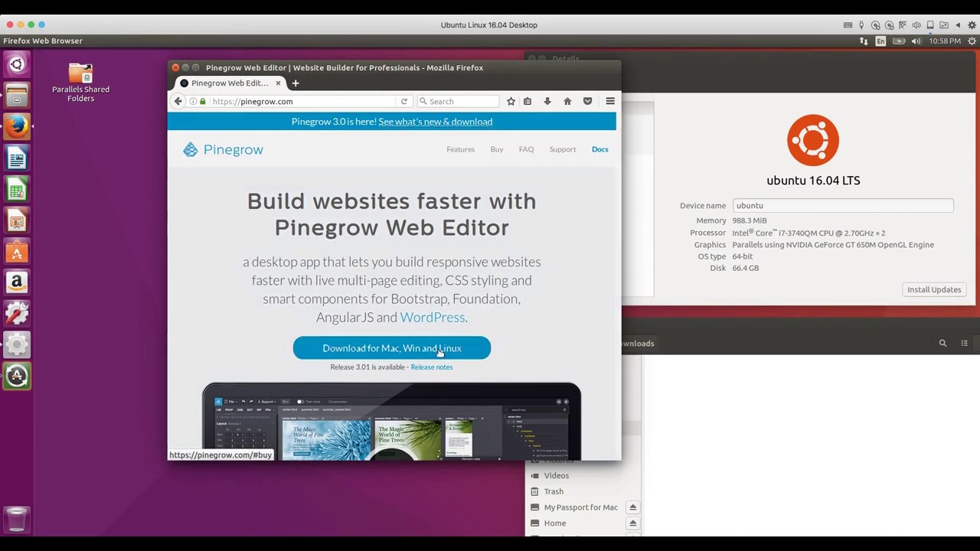Follow the WordPress link in the description
Viewport: 980px width, 551px height.
[432, 317]
